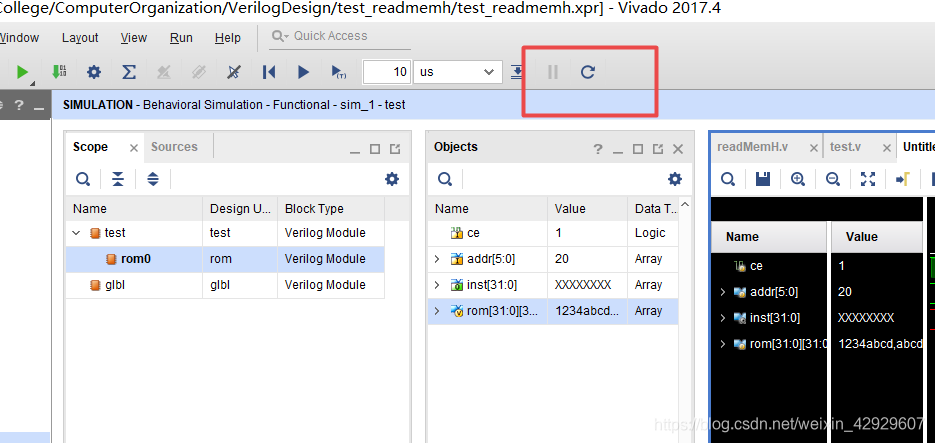This screenshot has width=935, height=443.
Task: Click inst value XXXXXXXX in Objects
Action: [583, 285]
